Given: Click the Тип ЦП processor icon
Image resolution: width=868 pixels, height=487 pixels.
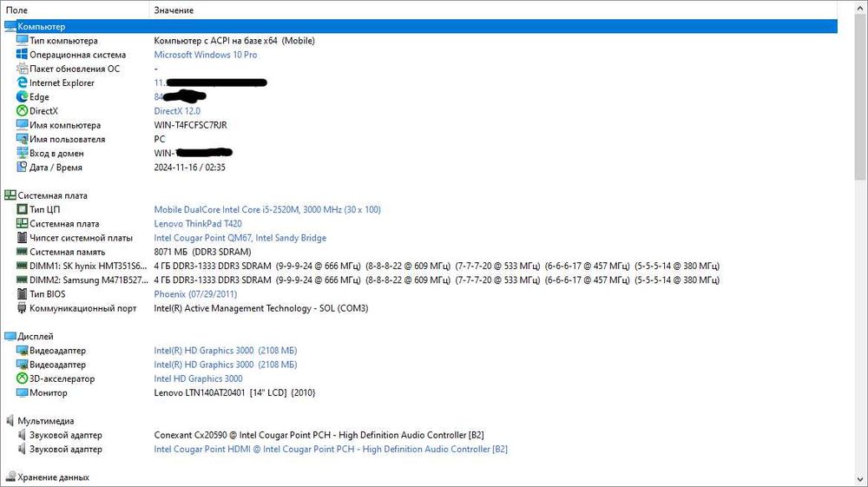Looking at the screenshot, I should point(22,209).
